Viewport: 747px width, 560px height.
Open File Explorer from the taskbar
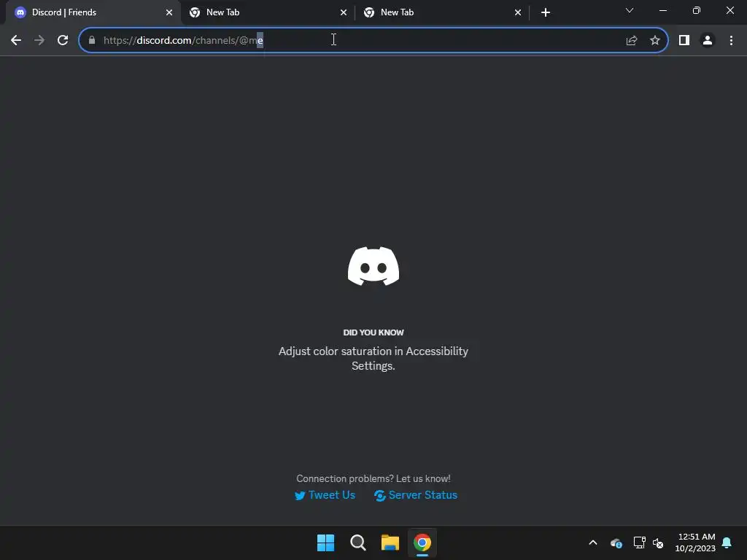pos(390,542)
